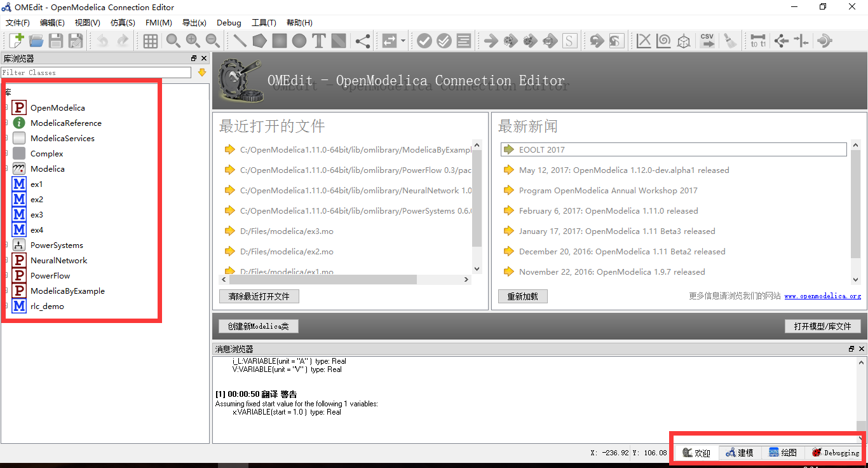Float the 消息浏览器 panel
Image resolution: width=868 pixels, height=468 pixels.
(851, 349)
